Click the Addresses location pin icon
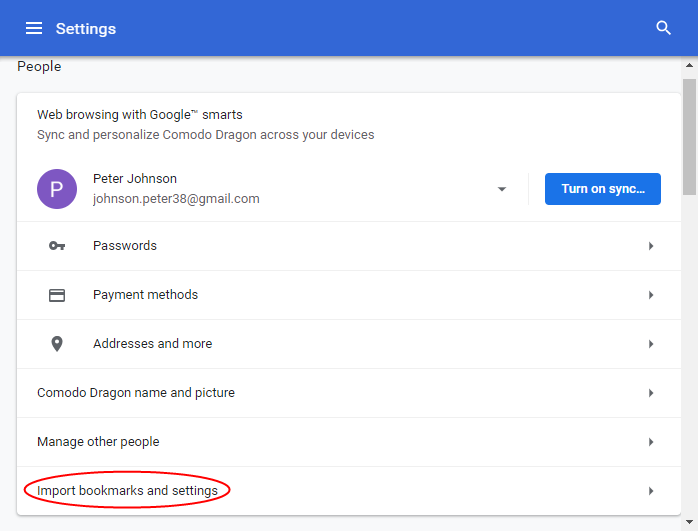This screenshot has height=531, width=698. click(x=57, y=344)
